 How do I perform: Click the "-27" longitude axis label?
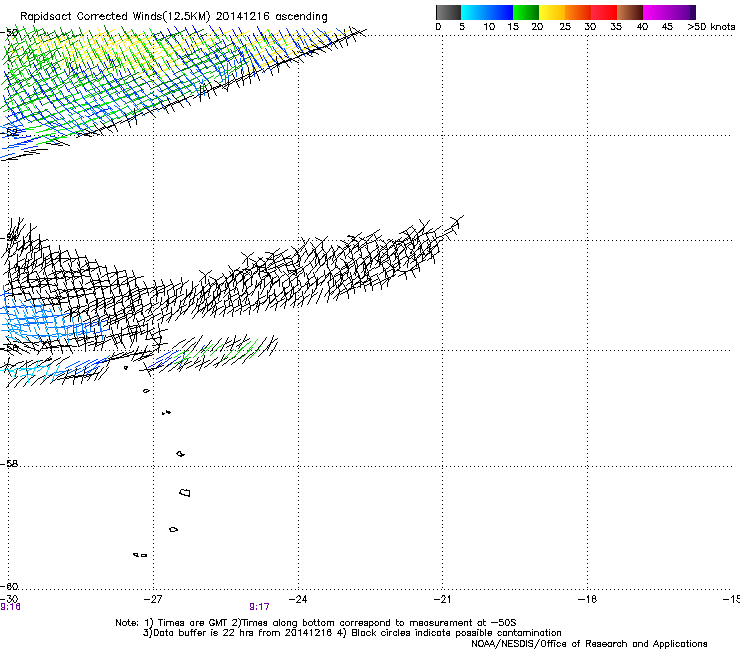(x=153, y=599)
